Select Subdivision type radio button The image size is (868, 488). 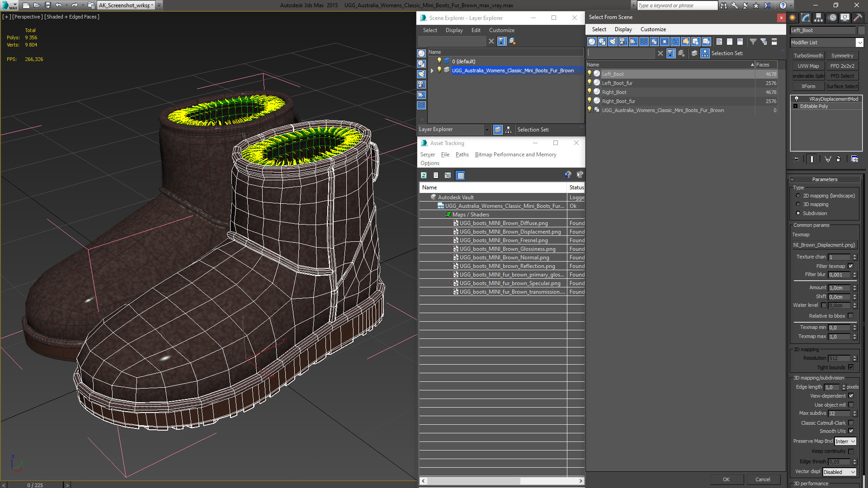coord(798,213)
